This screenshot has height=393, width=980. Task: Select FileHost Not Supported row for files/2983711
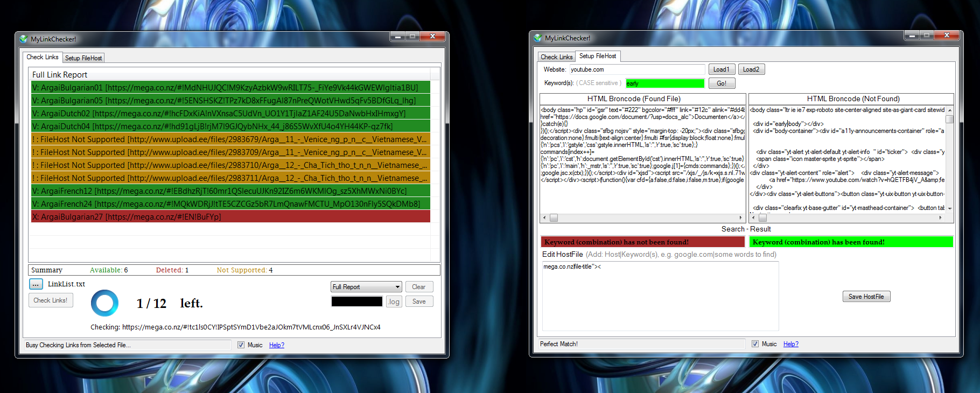click(x=230, y=178)
